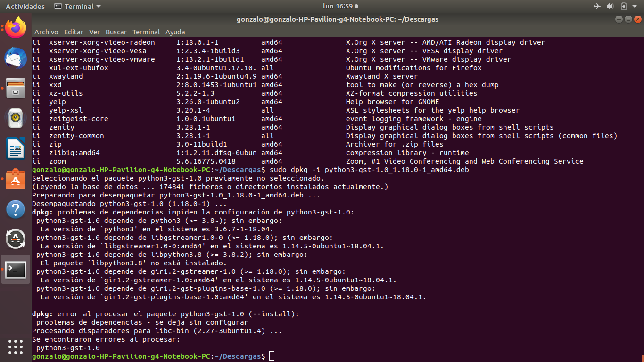Click the Terminal icon in the dock
This screenshot has height=362, width=644.
point(16,270)
